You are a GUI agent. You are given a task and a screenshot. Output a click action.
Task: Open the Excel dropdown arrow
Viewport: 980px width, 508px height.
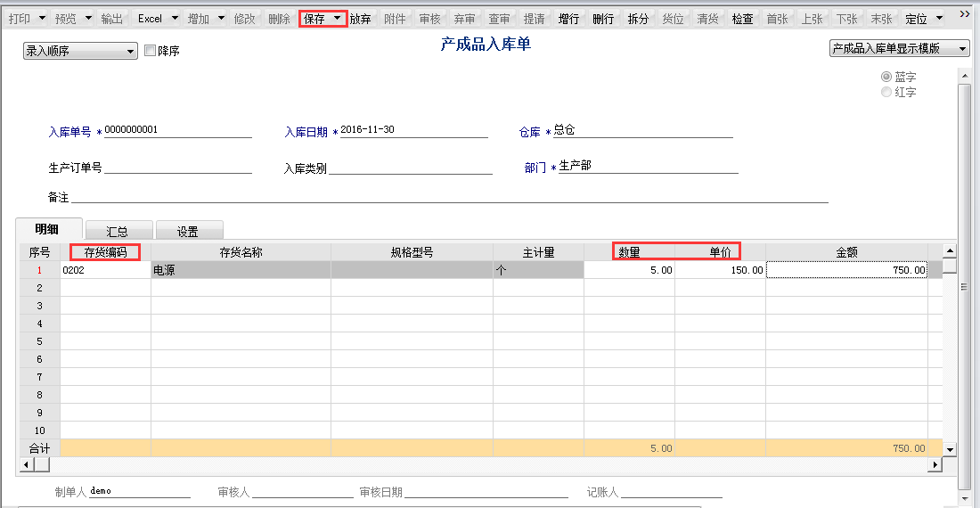pos(175,18)
